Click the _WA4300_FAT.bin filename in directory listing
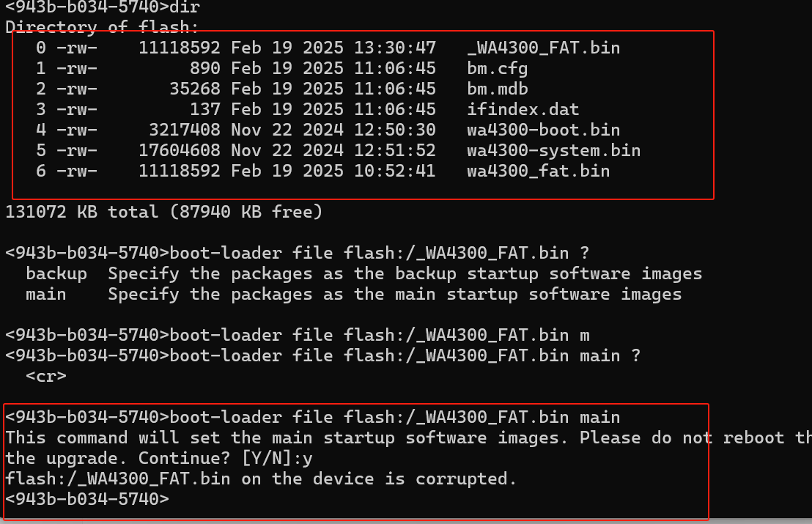Image resolution: width=812 pixels, height=524 pixels. pos(543,48)
